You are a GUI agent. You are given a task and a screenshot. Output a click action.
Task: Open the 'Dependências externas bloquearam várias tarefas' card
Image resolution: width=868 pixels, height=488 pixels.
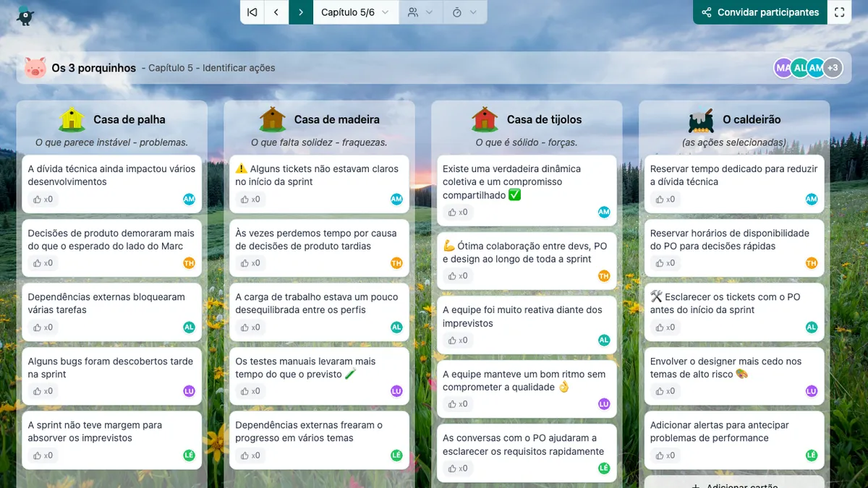click(106, 303)
